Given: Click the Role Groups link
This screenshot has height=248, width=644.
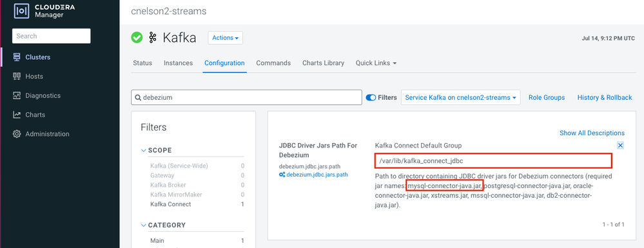Looking at the screenshot, I should coord(547,97).
